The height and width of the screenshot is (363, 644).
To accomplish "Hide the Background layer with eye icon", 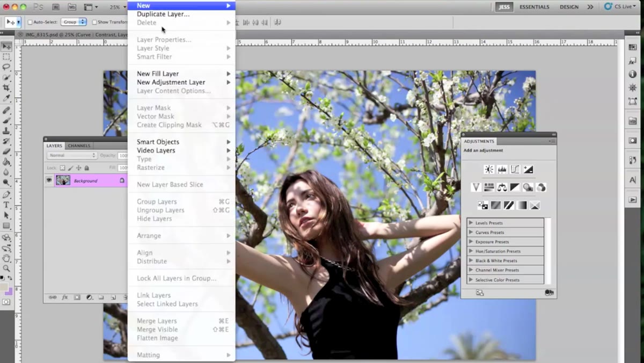I will coord(49,180).
